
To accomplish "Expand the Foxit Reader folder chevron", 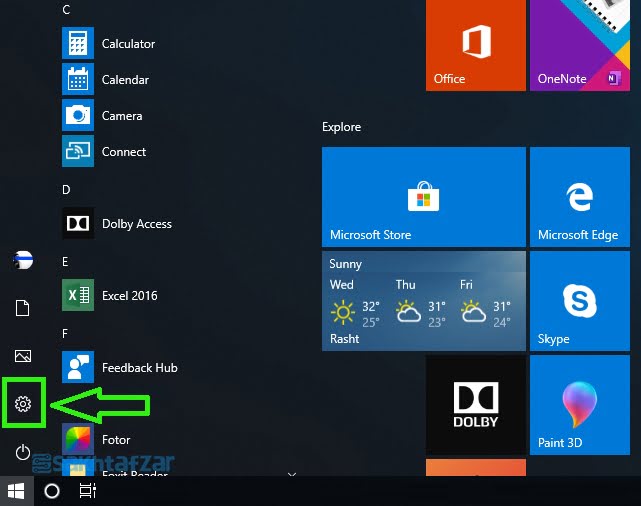I will coord(292,473).
